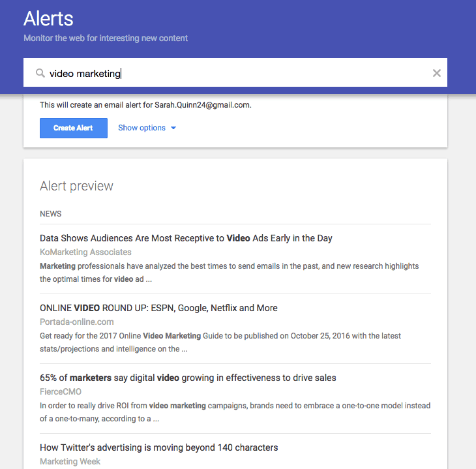
Task: Click the Alert preview heading
Action: [76, 186]
